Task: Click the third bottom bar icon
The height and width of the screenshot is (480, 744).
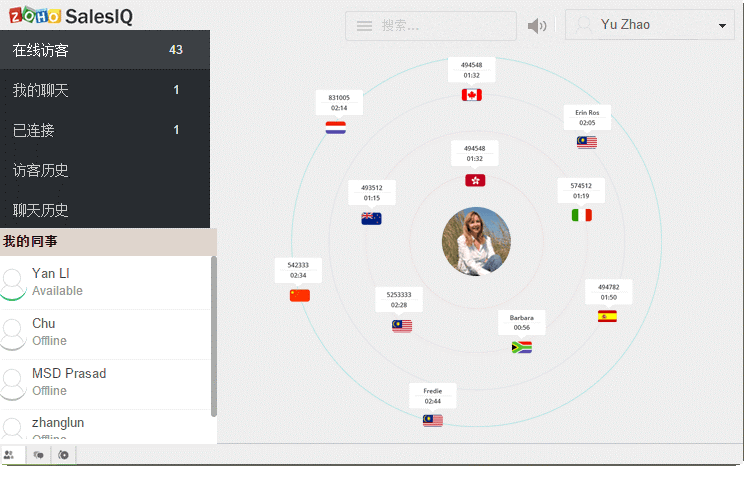Action: 63,455
